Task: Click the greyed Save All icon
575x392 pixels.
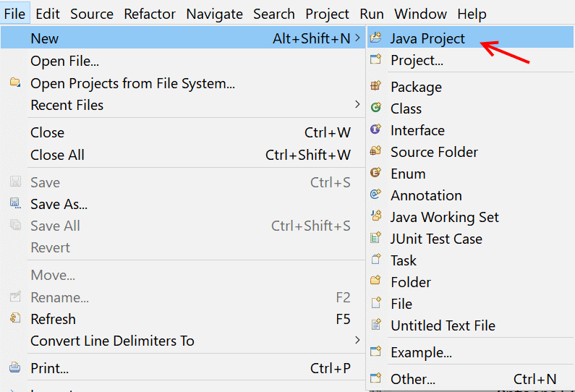Action: [15, 224]
